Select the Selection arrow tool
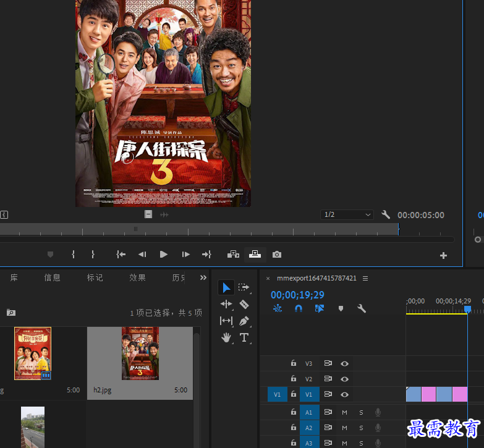The width and height of the screenshot is (484, 448). coord(226,287)
